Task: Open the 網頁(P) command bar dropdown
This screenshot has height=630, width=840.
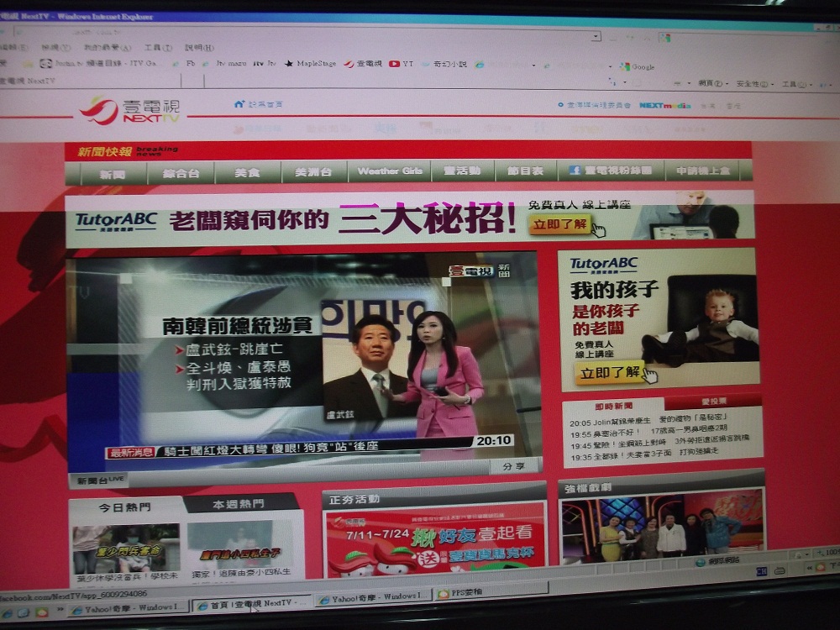Action: pyautogui.click(x=712, y=83)
